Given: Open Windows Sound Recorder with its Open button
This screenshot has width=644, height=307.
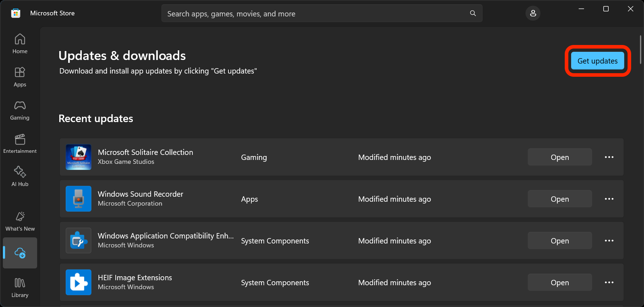Looking at the screenshot, I should pyautogui.click(x=560, y=199).
